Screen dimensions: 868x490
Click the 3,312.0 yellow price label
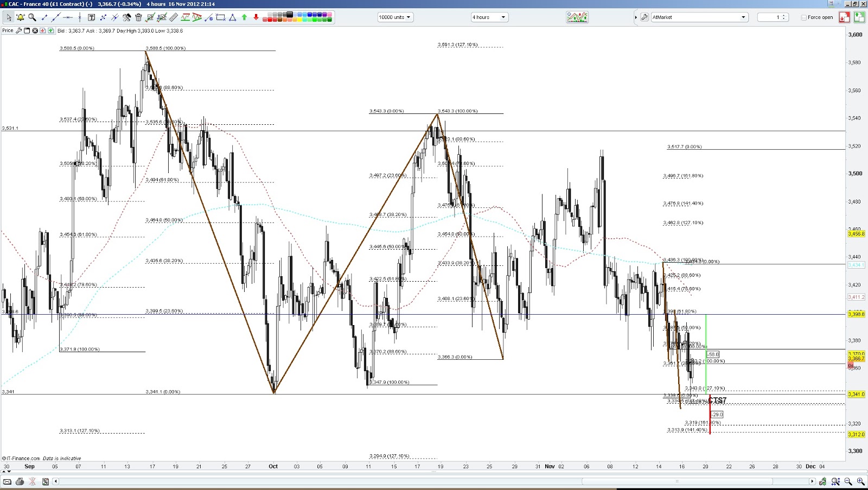click(856, 434)
